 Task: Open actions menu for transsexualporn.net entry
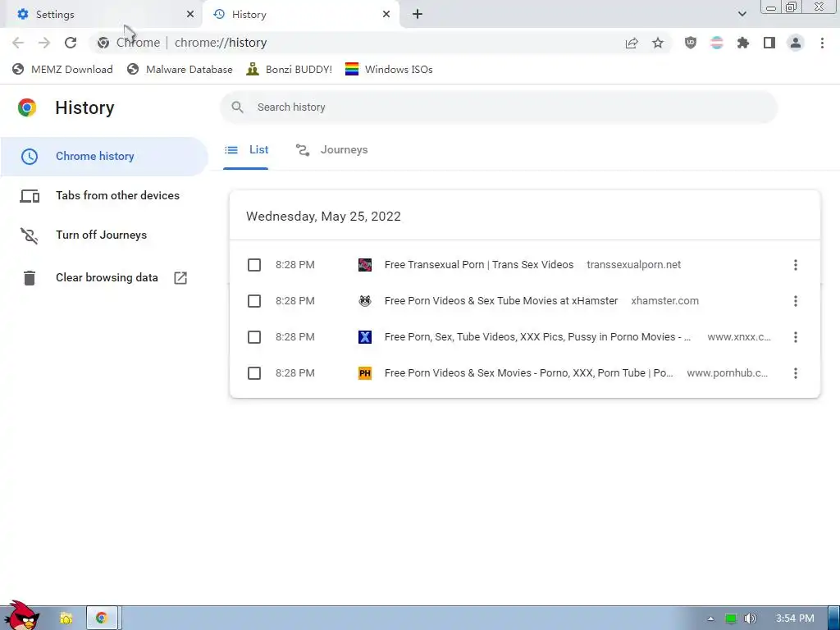tap(796, 265)
